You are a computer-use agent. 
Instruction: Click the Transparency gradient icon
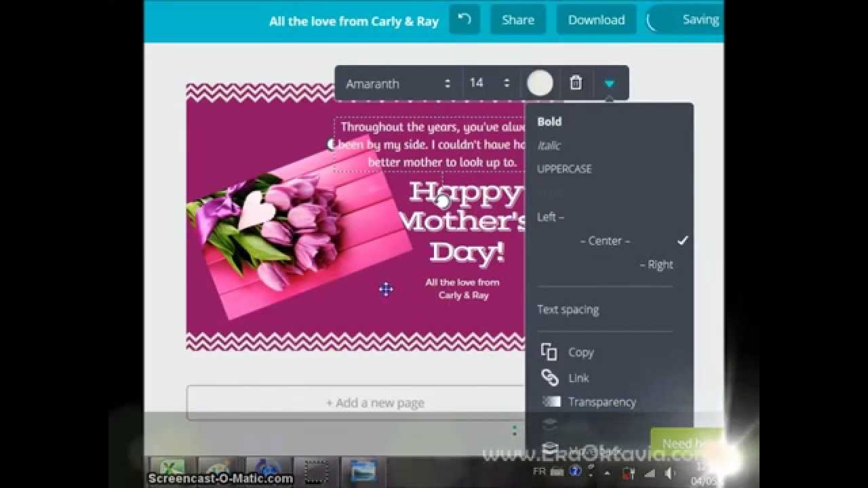tap(551, 402)
